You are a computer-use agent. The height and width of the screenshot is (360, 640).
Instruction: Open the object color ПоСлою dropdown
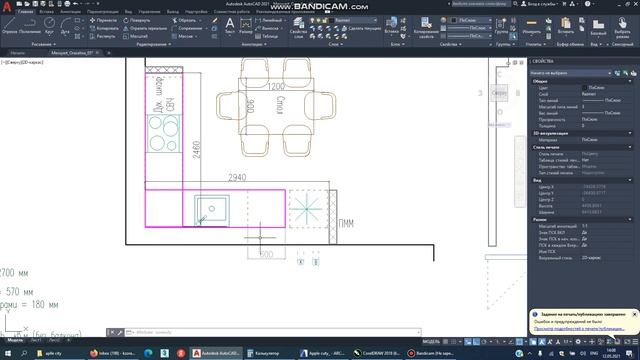click(471, 20)
